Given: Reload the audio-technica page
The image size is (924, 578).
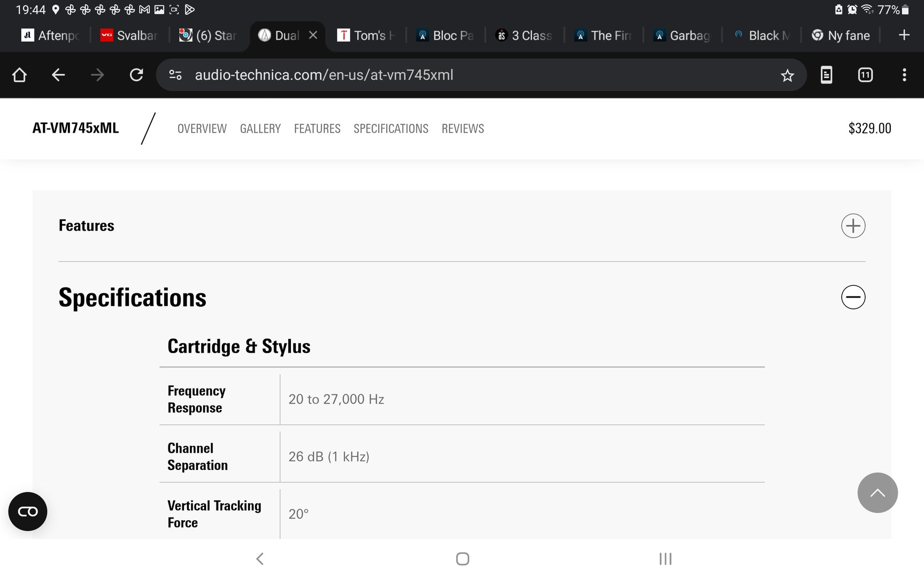Looking at the screenshot, I should tap(136, 75).
